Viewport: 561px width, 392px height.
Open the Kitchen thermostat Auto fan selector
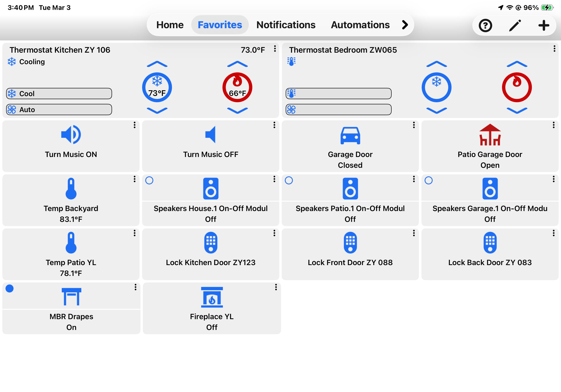pos(59,110)
